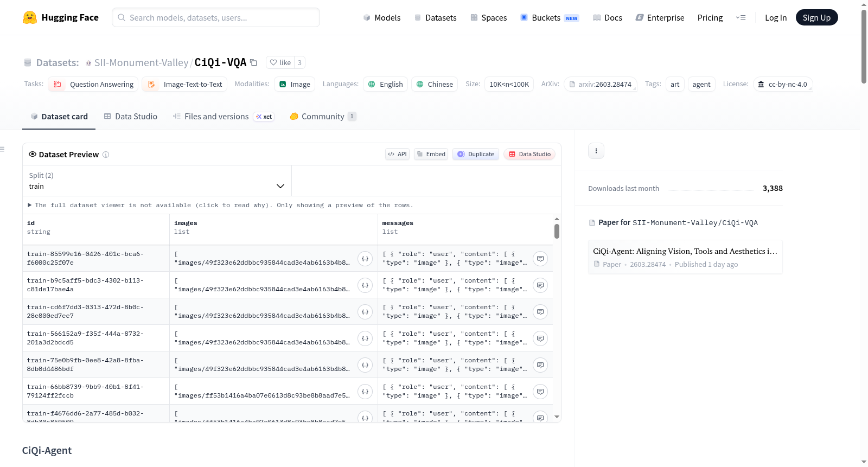Expand JSON for images cell in train-cd6f7dd3 row
Image resolution: width=868 pixels, height=467 pixels.
(x=365, y=312)
